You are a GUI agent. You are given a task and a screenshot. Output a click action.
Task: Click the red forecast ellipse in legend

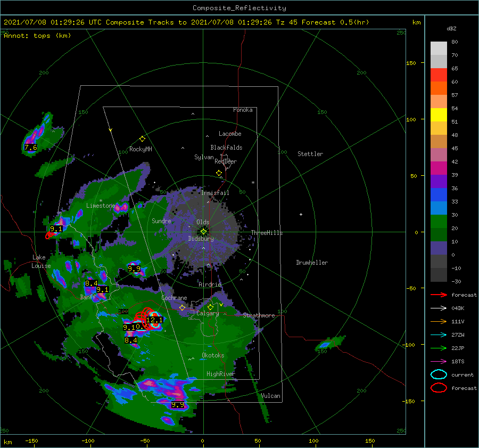point(439,388)
